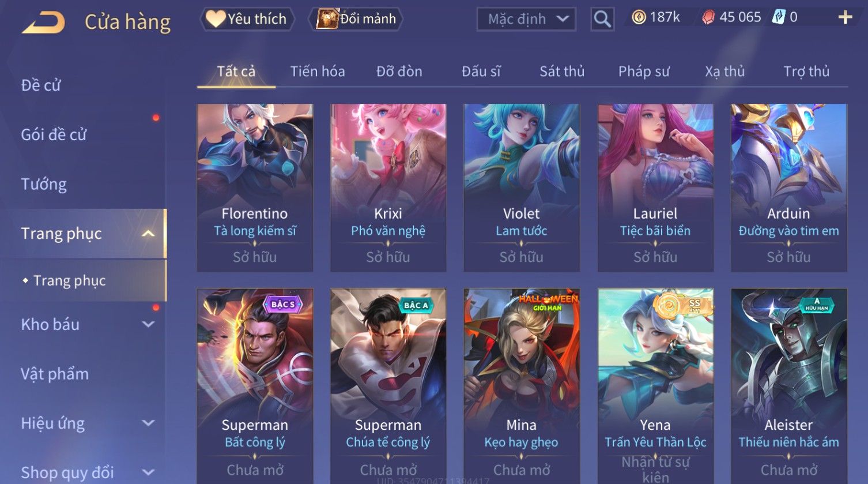868x484 pixels.
Task: Switch to the Sát thủ tab
Action: point(562,72)
